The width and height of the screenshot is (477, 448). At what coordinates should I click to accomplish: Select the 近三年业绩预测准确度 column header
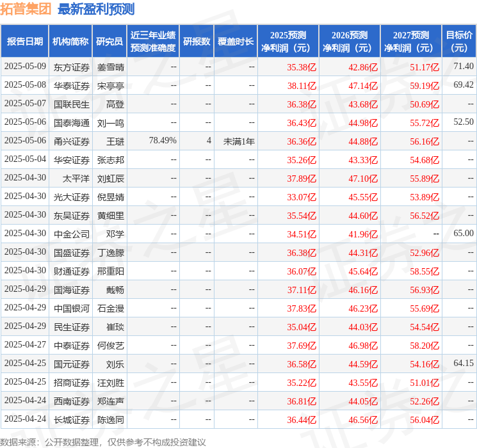pyautogui.click(x=153, y=42)
